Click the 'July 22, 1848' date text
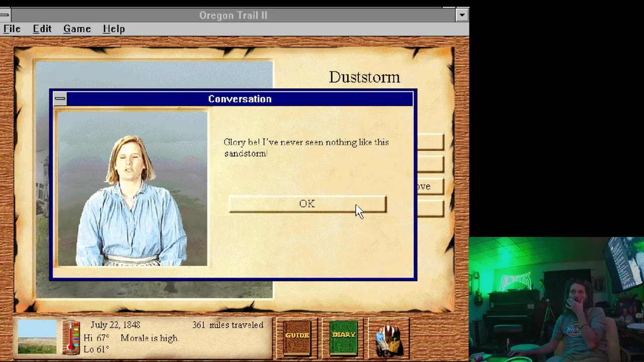The image size is (644, 362). (115, 325)
